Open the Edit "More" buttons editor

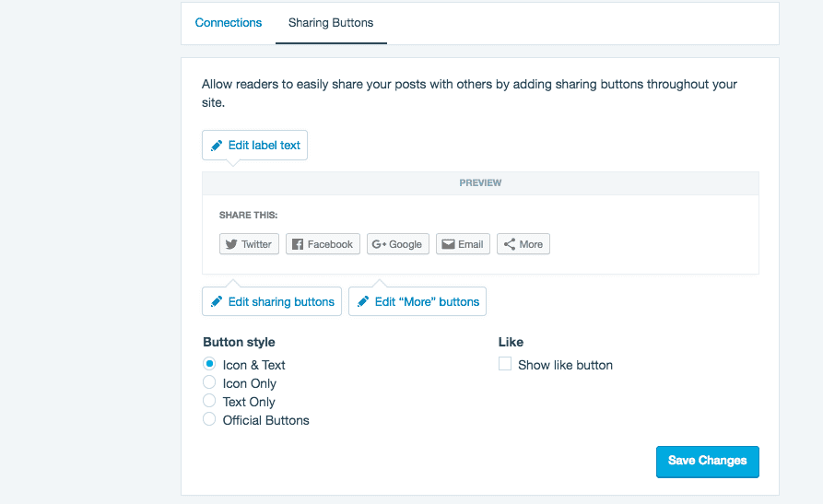pyautogui.click(x=417, y=302)
